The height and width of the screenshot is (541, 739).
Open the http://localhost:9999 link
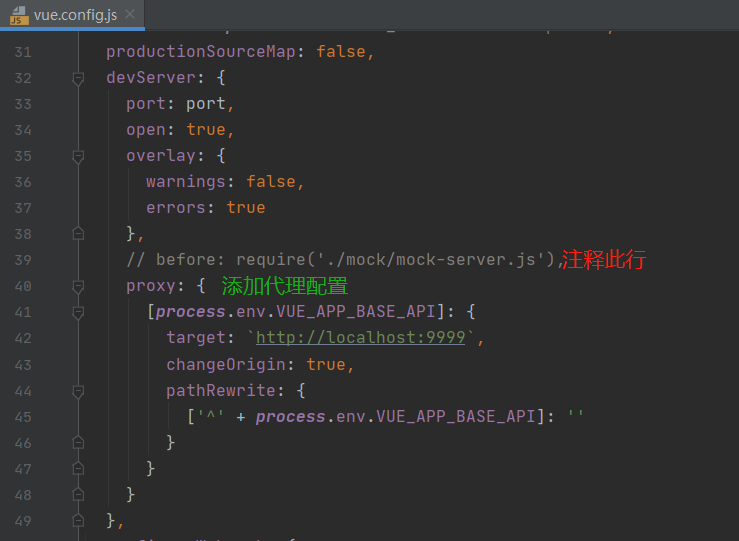pos(361,337)
